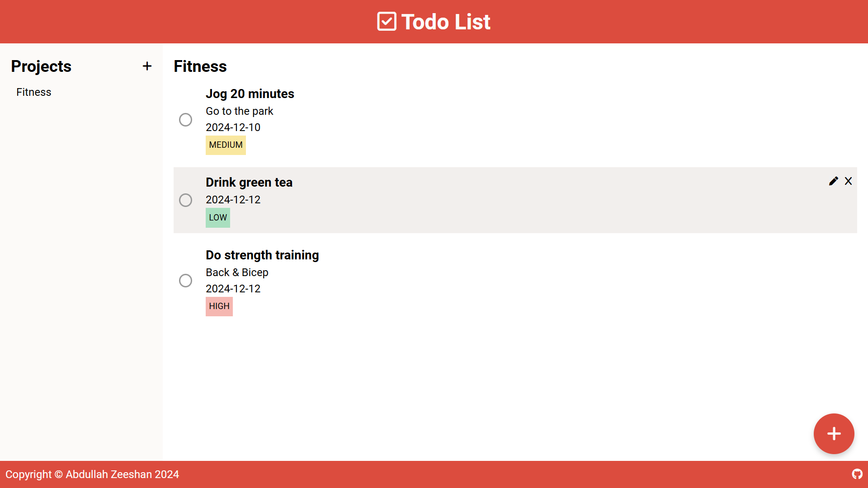Open the Jog 20 minutes task title
This screenshot has width=868, height=488.
click(x=250, y=94)
